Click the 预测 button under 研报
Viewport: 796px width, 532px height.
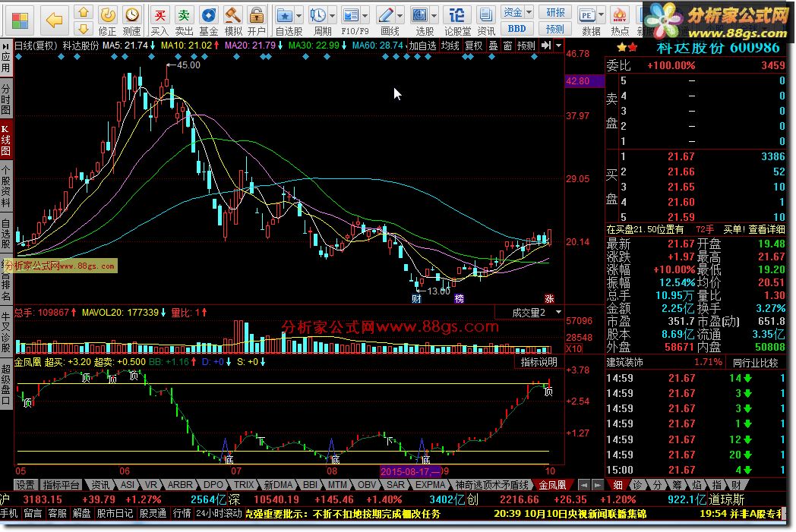tap(555, 29)
